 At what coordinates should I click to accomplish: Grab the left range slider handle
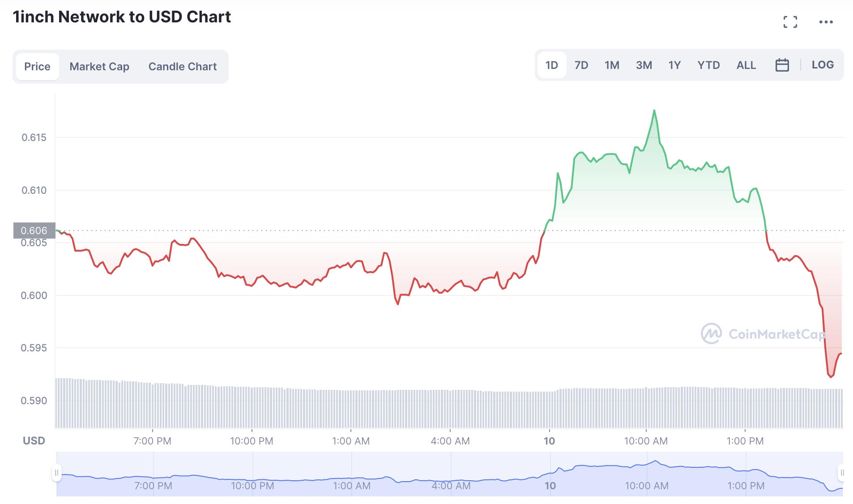56,473
